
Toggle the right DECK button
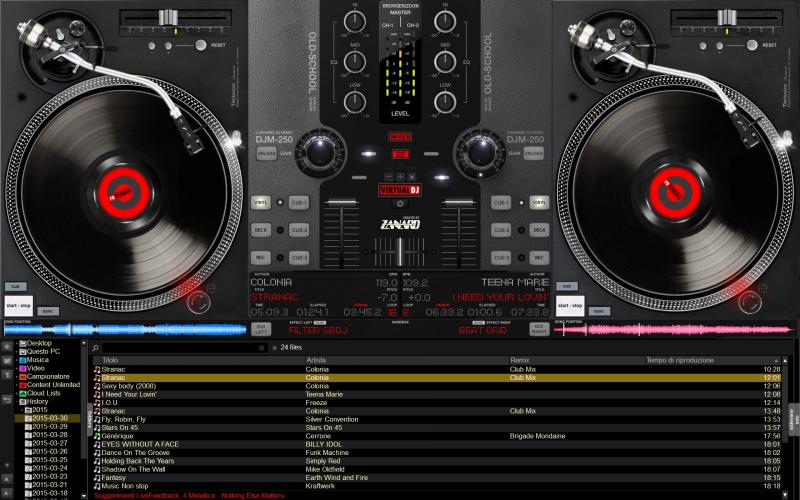click(539, 230)
